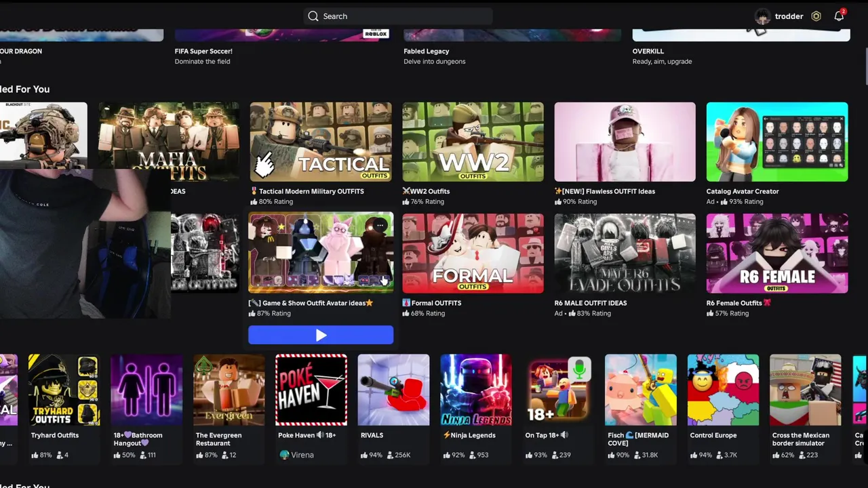Click player count icon under Fisch
868x488 pixels.
pyautogui.click(x=636, y=455)
